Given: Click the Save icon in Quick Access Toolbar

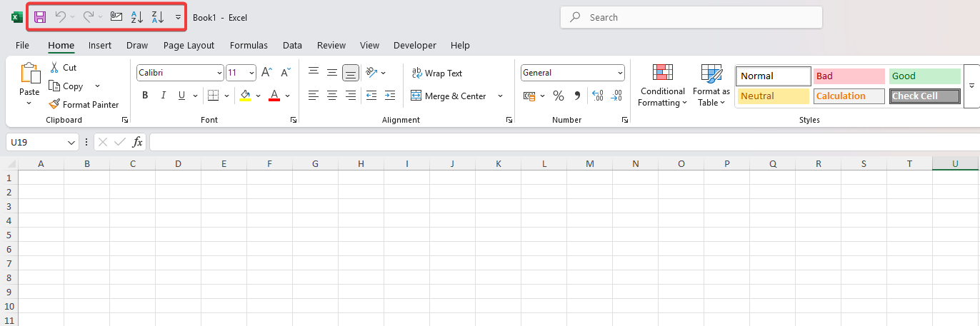Looking at the screenshot, I should click(40, 17).
